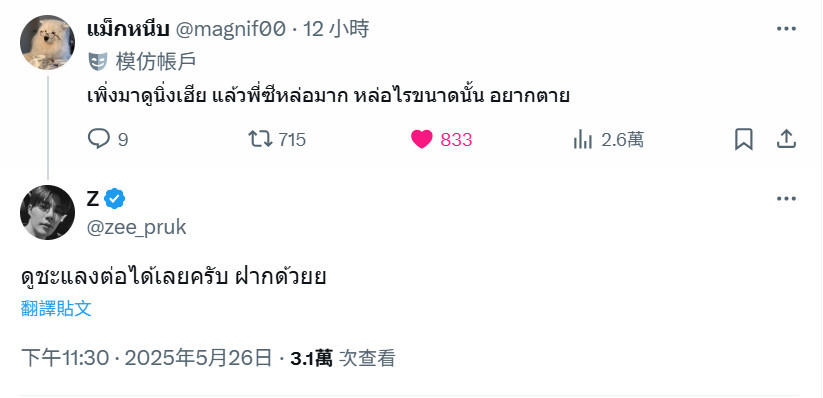The width and height of the screenshot is (823, 398).
Task: Click the 模仿帳戶 parody label
Action: tap(156, 62)
